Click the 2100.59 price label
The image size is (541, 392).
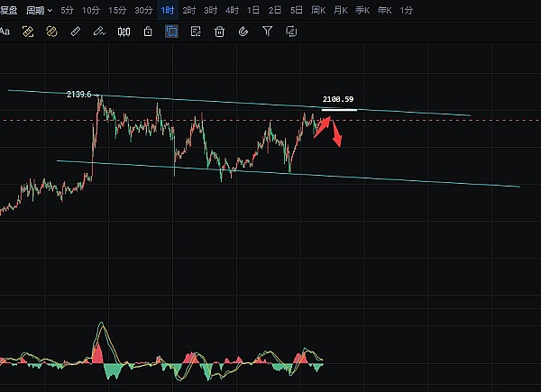(x=338, y=100)
